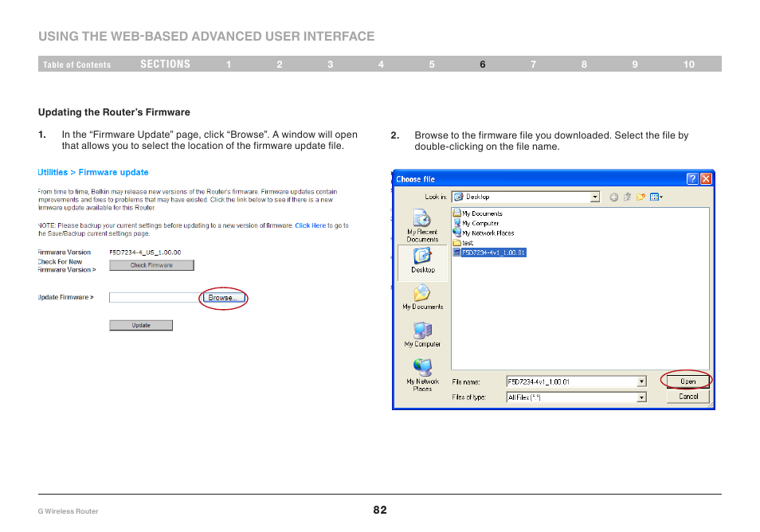Click Cancel in Choose file dialog
The height and width of the screenshot is (532, 760).
coord(688,397)
